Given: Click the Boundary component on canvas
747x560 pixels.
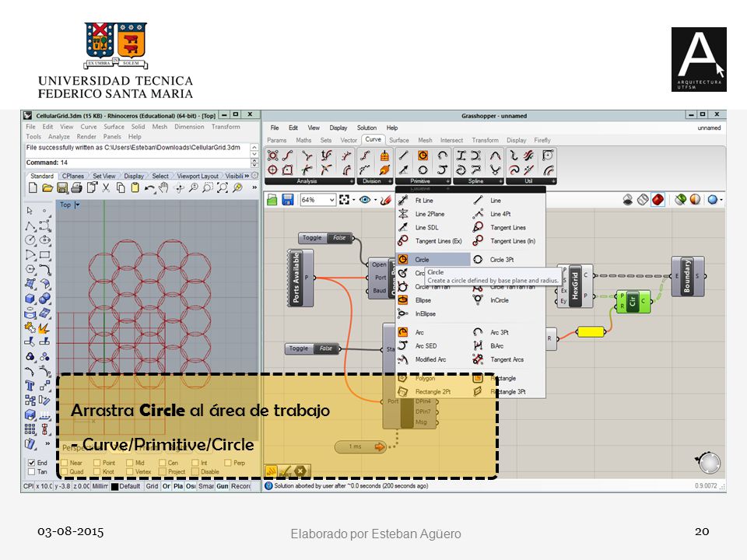Looking at the screenshot, I should tap(687, 276).
